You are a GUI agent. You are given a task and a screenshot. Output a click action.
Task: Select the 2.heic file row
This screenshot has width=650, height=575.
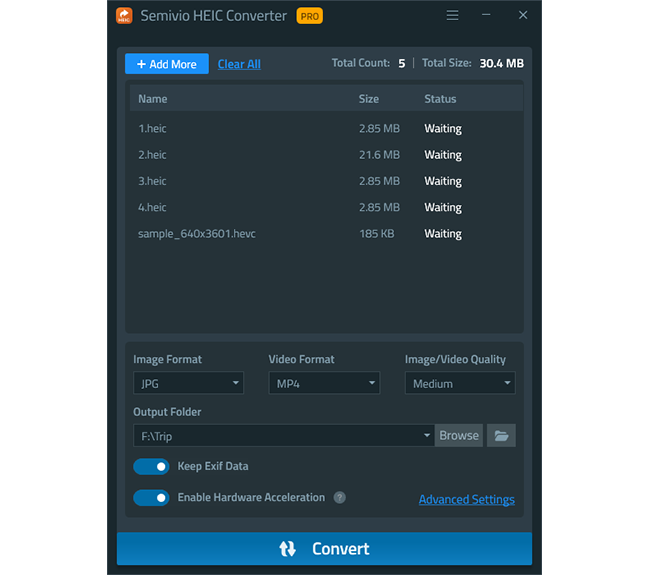(x=326, y=155)
